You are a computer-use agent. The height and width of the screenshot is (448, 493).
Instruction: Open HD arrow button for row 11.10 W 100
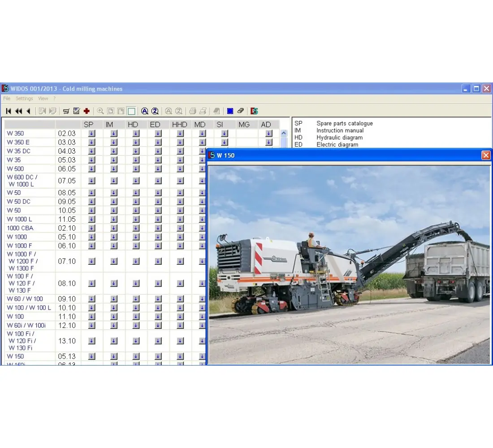click(x=136, y=317)
